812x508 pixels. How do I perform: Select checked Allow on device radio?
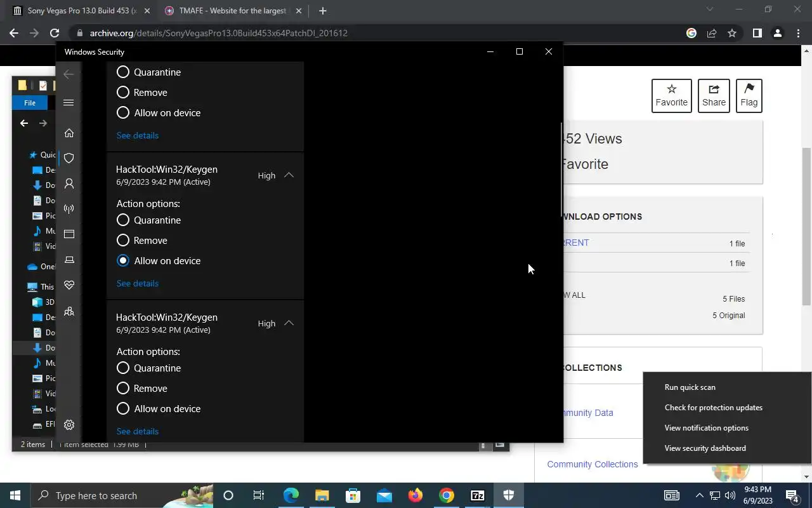pyautogui.click(x=123, y=261)
